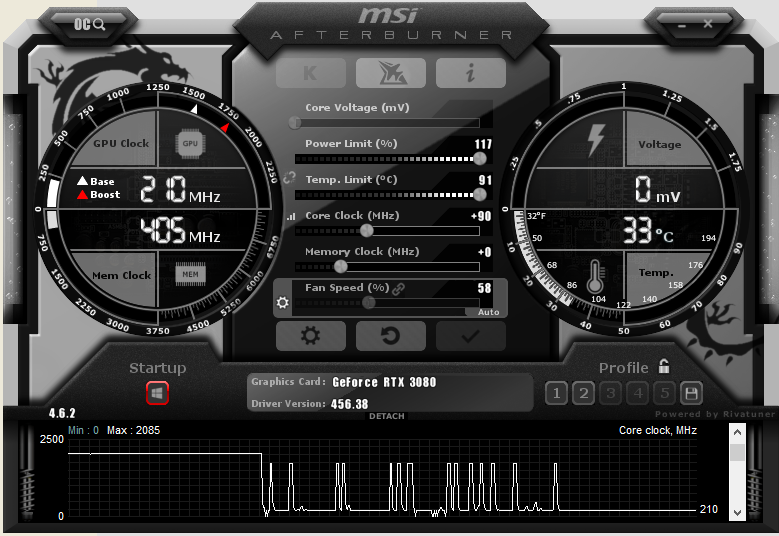
Task: Click the Temp. Limit slider handle
Action: tap(480, 195)
